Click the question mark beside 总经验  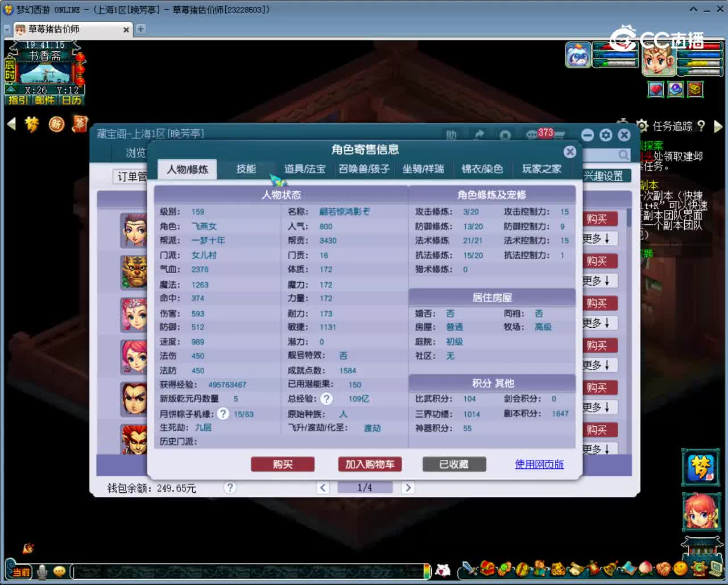pyautogui.click(x=326, y=399)
